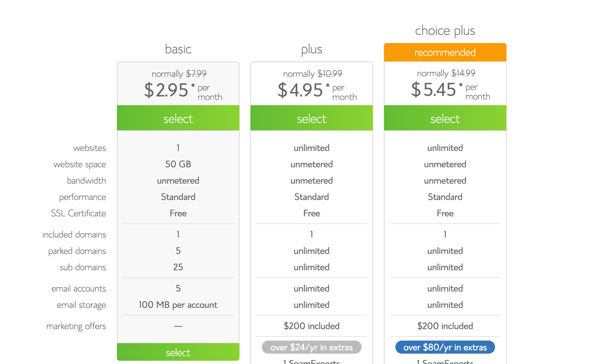
Task: Click the gray over $24/yr in extras badge
Action: [312, 347]
